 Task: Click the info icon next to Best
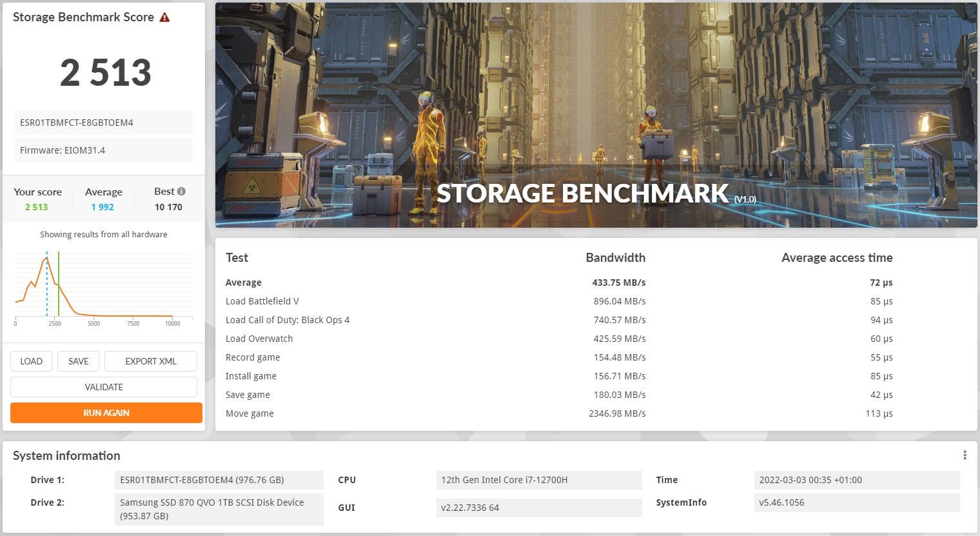coord(181,191)
